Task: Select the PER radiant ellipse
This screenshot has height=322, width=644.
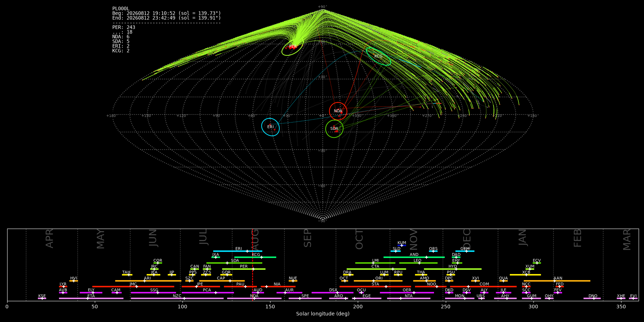Action: [x=293, y=47]
